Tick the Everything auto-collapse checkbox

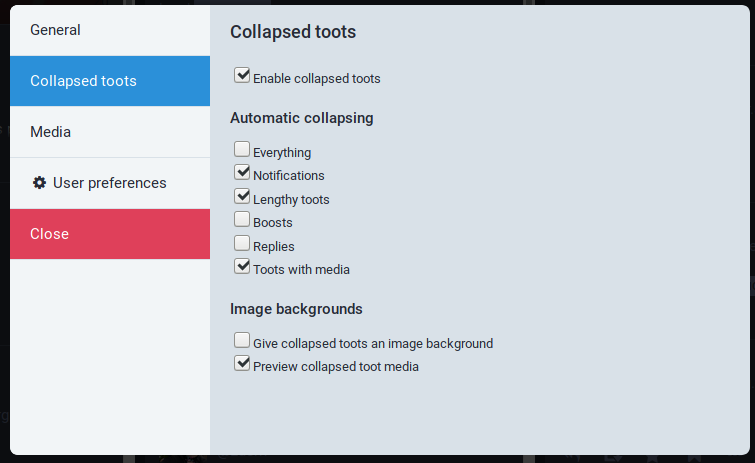pyautogui.click(x=242, y=150)
